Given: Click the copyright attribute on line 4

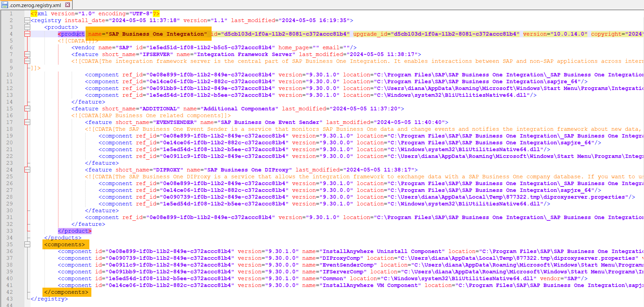Looking at the screenshot, I should coord(618,34).
